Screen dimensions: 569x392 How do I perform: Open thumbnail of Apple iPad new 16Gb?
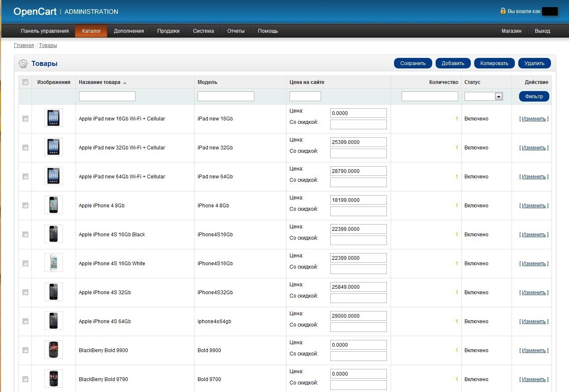coord(54,118)
